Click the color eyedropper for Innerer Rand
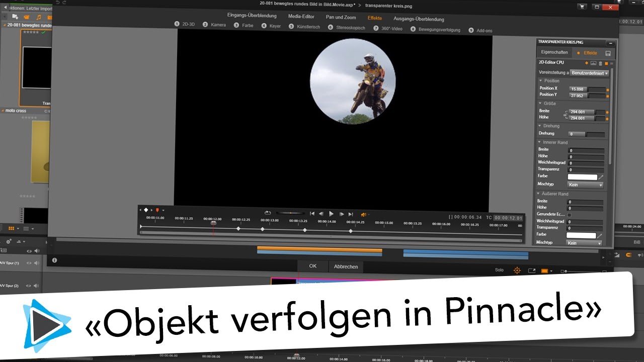Image resolution: width=644 pixels, height=362 pixels. (x=601, y=177)
